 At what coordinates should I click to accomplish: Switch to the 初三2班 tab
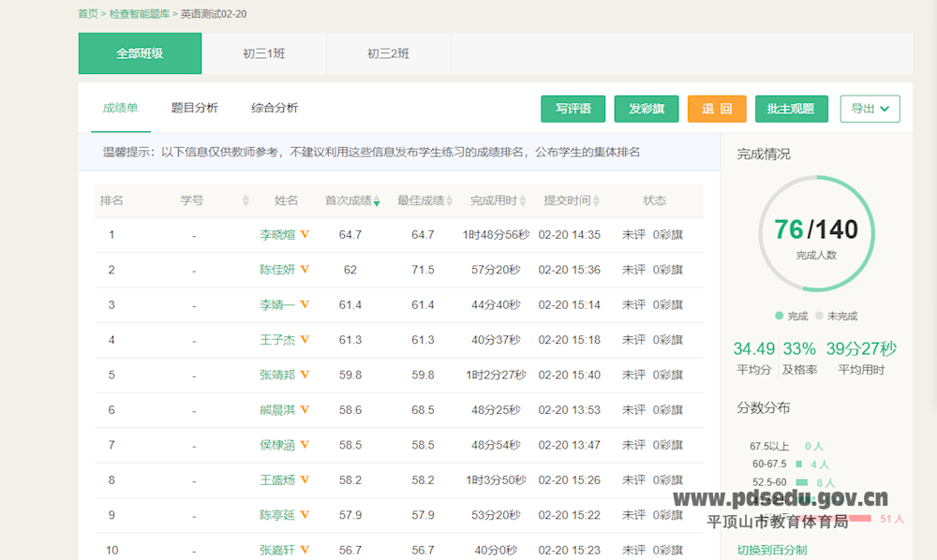[x=389, y=53]
